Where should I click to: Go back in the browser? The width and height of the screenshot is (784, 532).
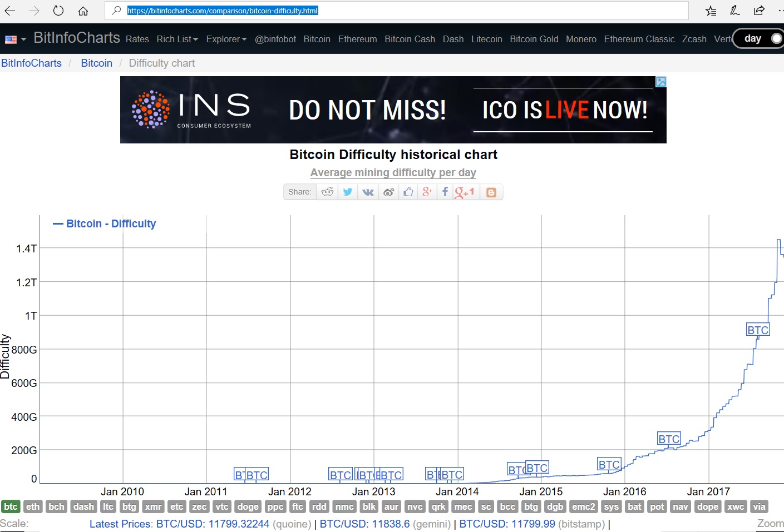point(11,11)
